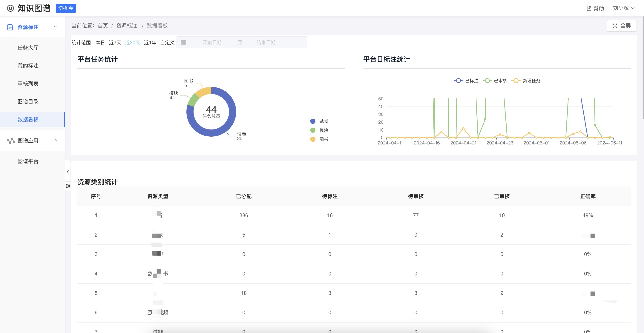644x333 pixels.
Task: Toggle the 新增任务 line series legend
Action: (526, 81)
